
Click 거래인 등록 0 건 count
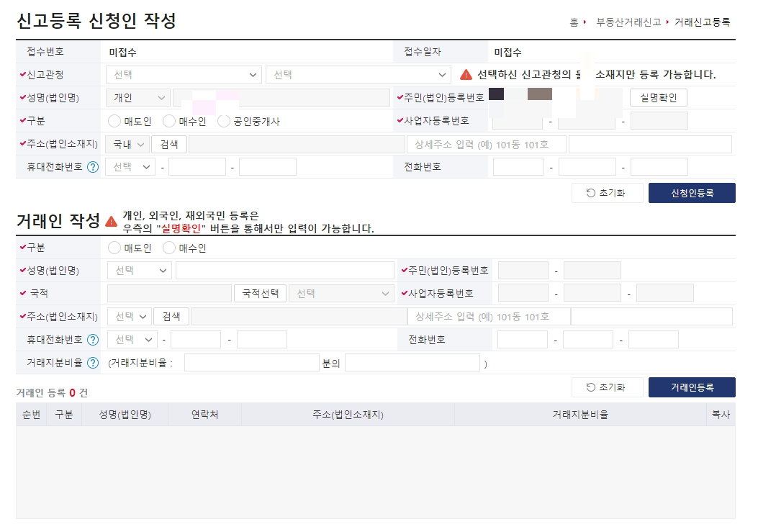click(x=53, y=393)
